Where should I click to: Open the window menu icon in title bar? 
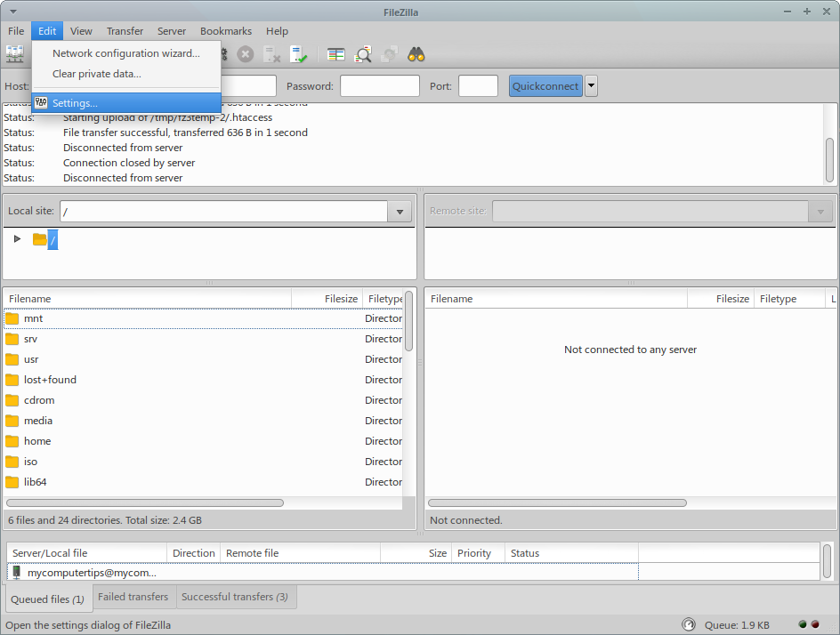tap(12, 12)
